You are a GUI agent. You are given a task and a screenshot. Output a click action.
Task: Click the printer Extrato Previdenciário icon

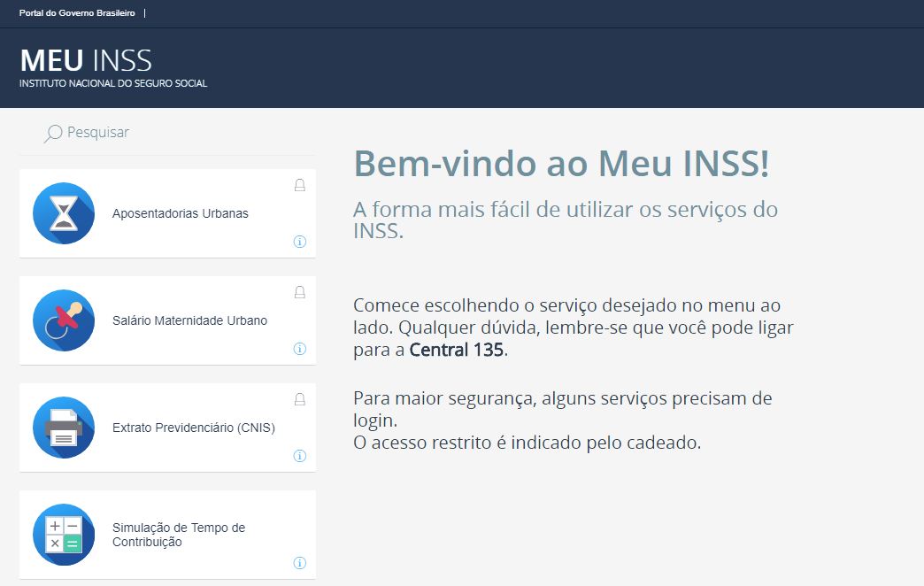tap(64, 428)
